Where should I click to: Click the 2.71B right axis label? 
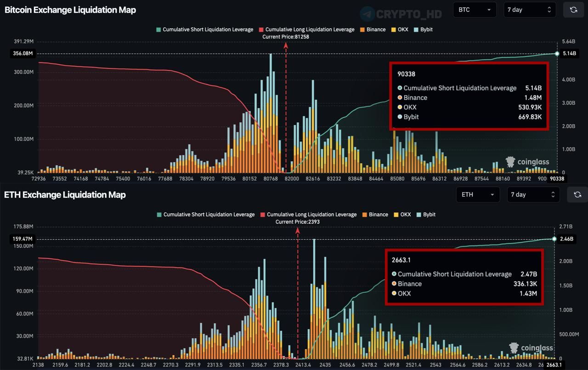click(566, 227)
